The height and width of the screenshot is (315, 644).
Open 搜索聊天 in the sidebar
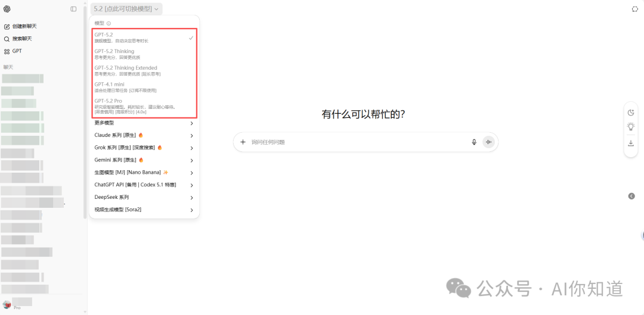[x=21, y=39]
